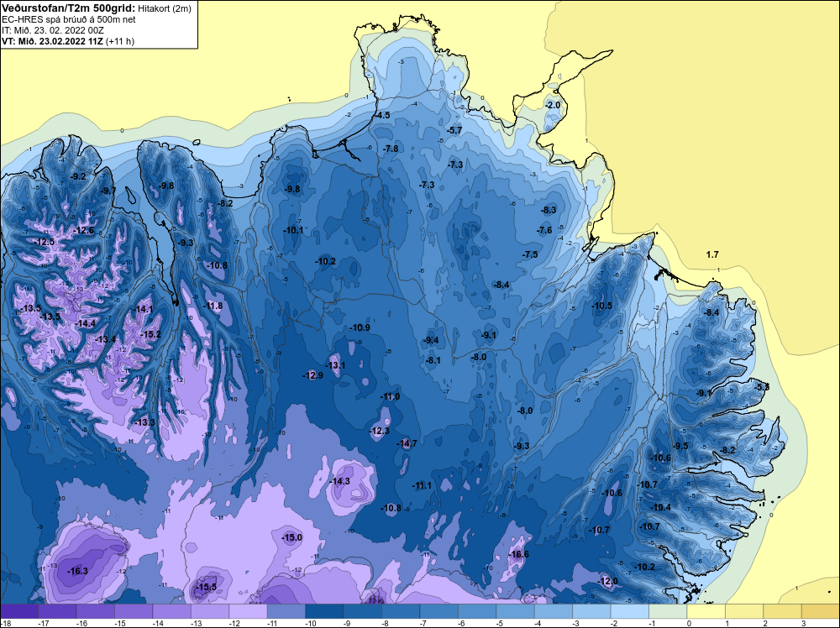Click the '-16.6' temperature label
Viewport: 840px width, 628px height.
coord(518,554)
